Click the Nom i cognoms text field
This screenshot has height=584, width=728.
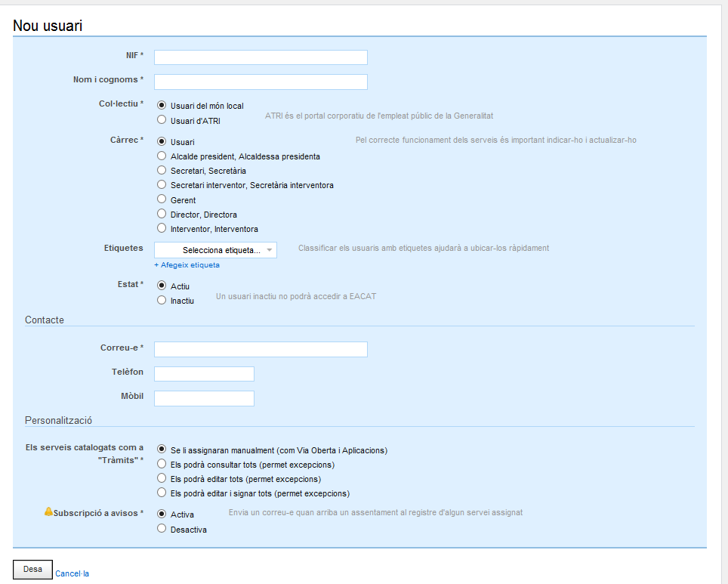coord(261,82)
